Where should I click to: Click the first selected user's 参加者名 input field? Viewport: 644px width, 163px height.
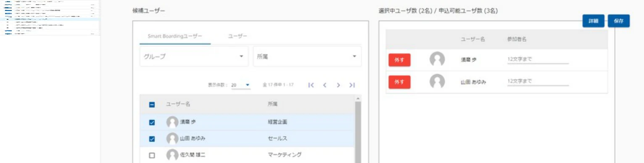538,59
